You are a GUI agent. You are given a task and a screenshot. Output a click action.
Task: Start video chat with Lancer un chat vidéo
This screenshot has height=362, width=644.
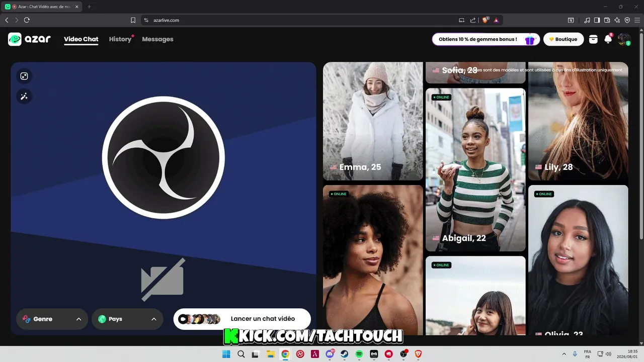coord(242,319)
